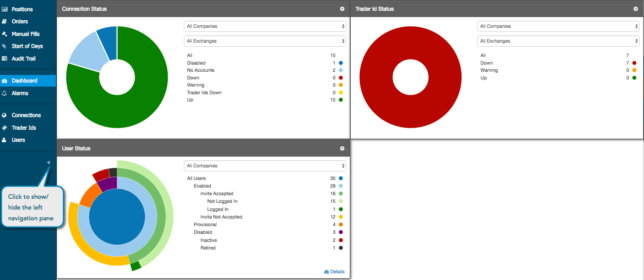Image resolution: width=644 pixels, height=280 pixels.
Task: Click the Trader Ids tag icon
Action: point(4,128)
